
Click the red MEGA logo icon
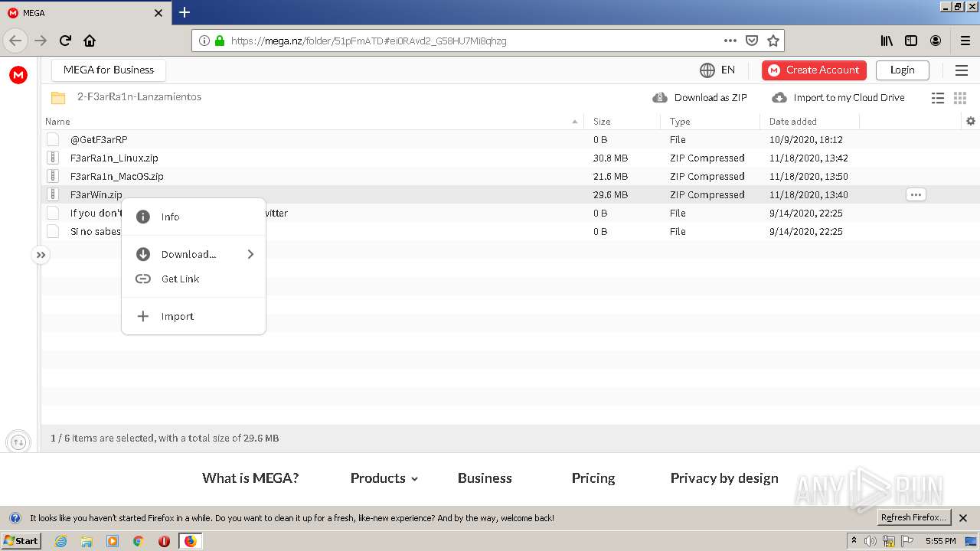click(18, 74)
